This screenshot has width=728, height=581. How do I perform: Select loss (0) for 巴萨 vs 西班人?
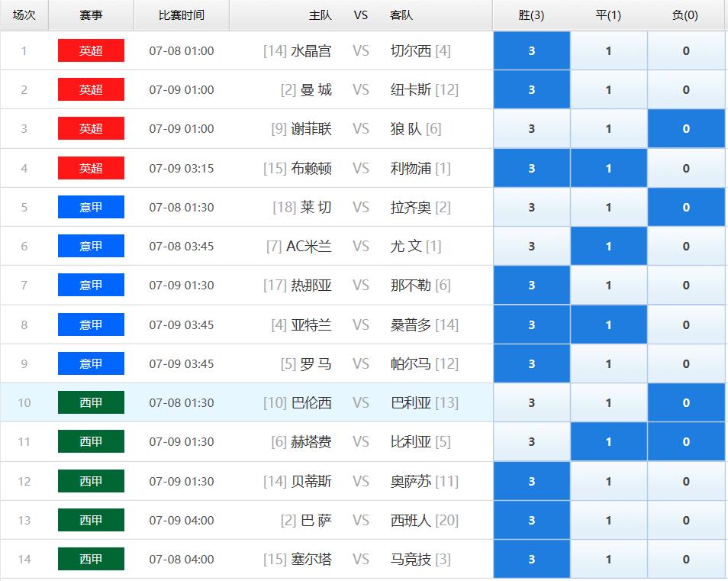coord(686,520)
